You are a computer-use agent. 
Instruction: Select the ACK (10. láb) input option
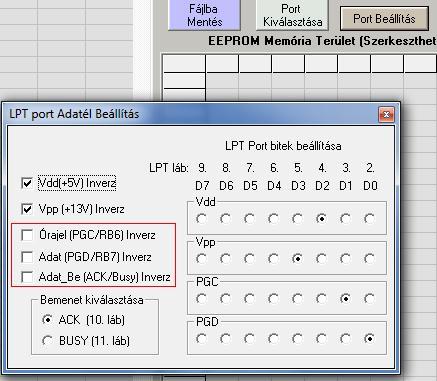(x=48, y=320)
